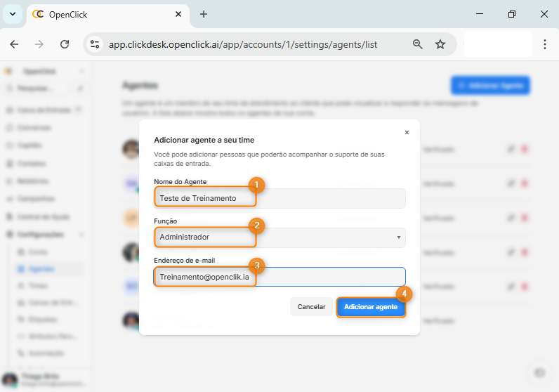Click the Endereço de e-mail field
The height and width of the screenshot is (392, 559).
tap(279, 277)
